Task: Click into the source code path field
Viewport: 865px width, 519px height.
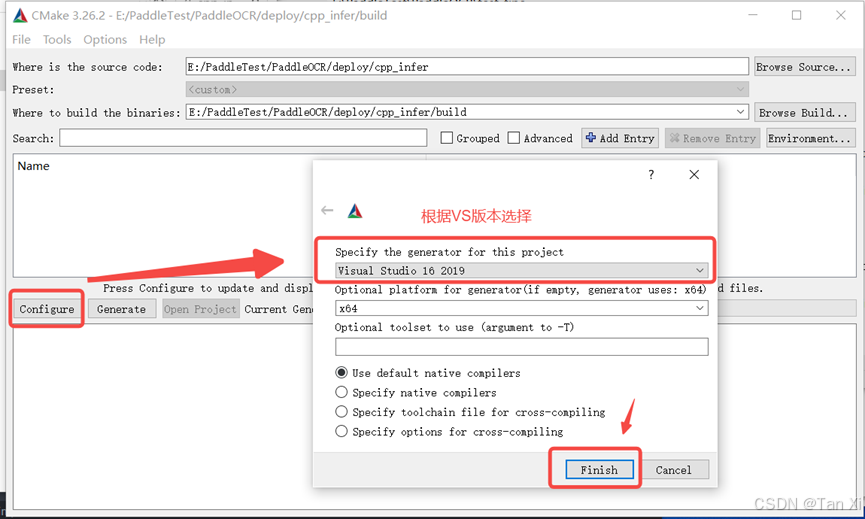Action: click(467, 67)
